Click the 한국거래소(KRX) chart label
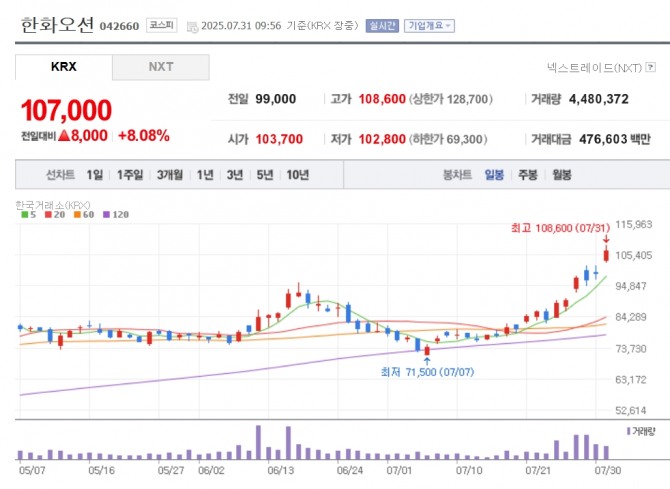Viewport: 670px width, 489px height. (53, 205)
